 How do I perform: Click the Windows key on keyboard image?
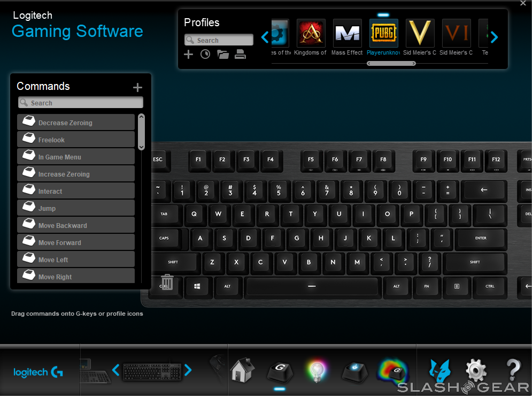[197, 287]
